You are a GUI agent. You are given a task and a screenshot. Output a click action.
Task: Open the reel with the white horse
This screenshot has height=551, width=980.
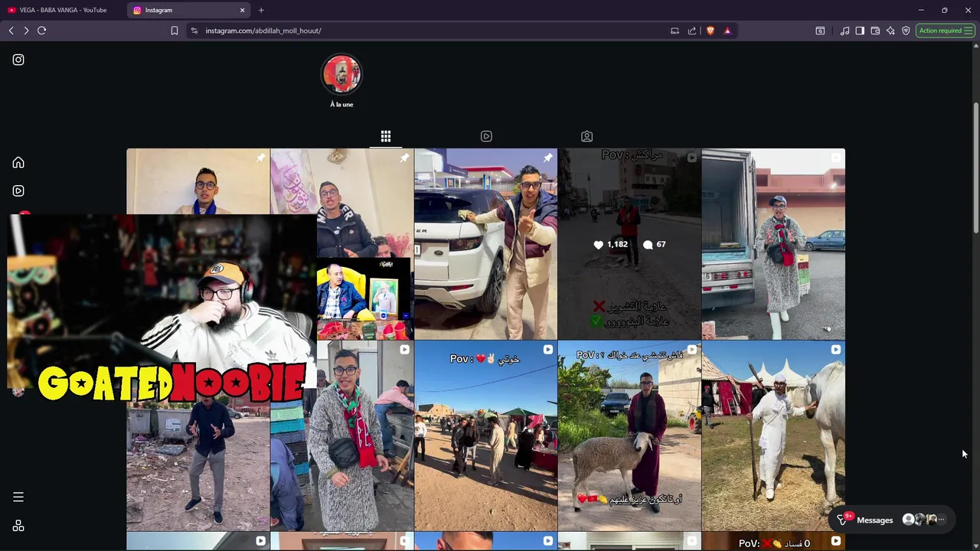point(773,435)
